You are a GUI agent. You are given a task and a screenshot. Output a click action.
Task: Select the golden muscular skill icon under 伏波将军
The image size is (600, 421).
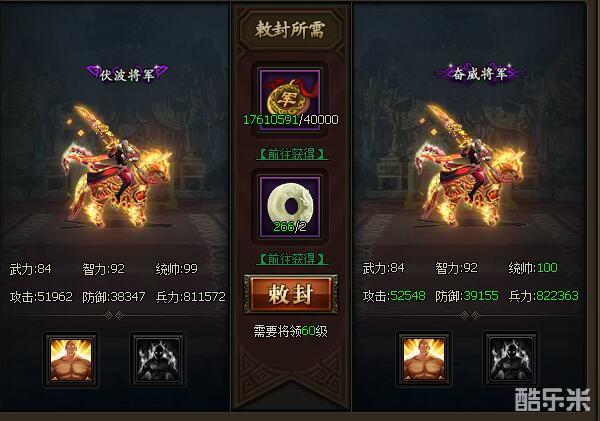pos(71,360)
